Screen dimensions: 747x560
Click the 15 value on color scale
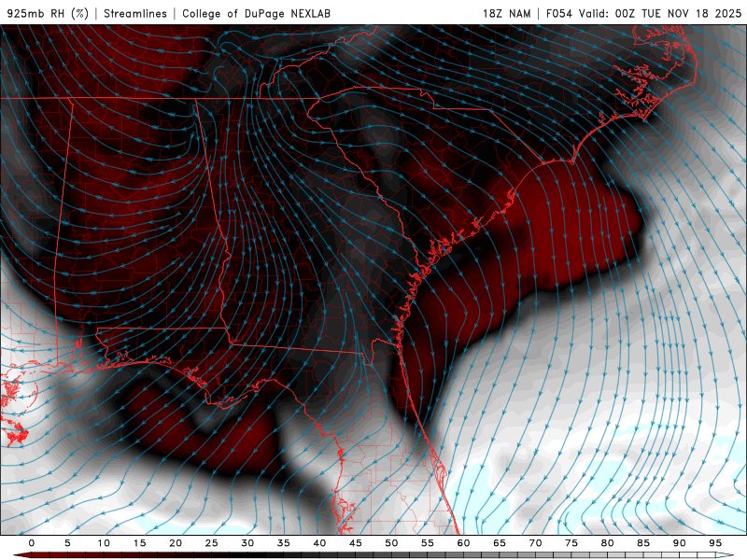[x=139, y=543]
